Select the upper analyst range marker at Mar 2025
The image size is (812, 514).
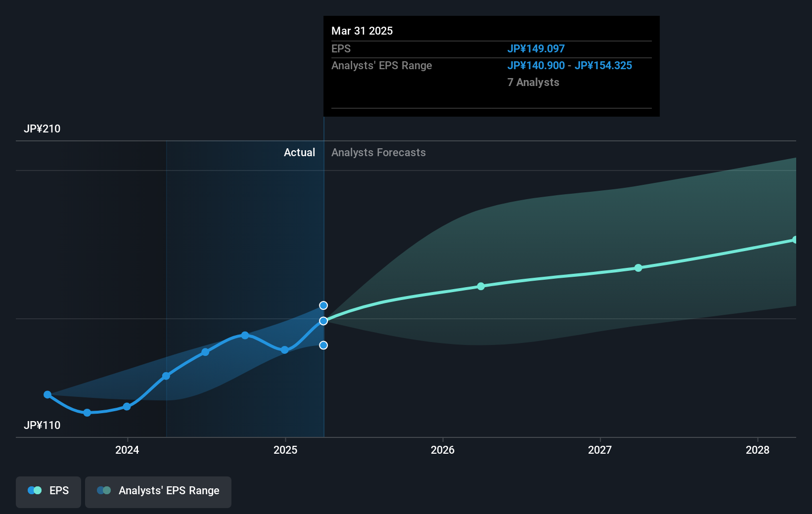tap(323, 305)
